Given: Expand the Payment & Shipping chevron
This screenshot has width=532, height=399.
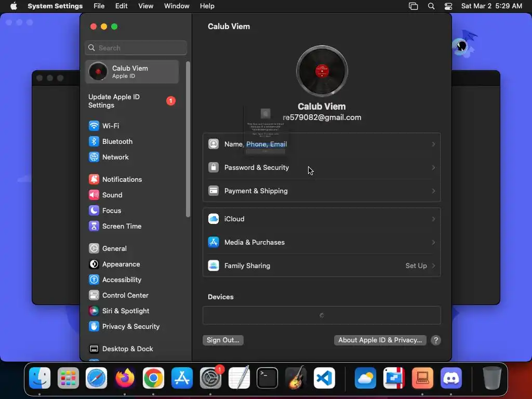Looking at the screenshot, I should [x=433, y=191].
